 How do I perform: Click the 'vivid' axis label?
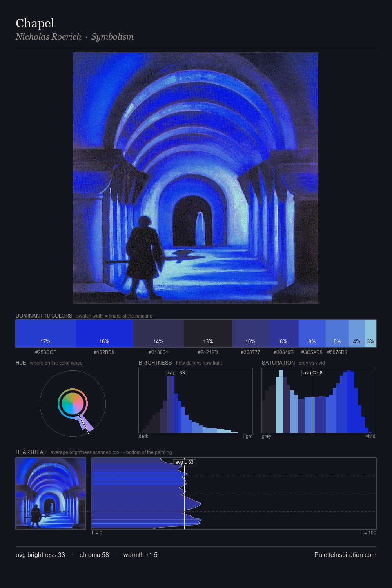coord(370,436)
